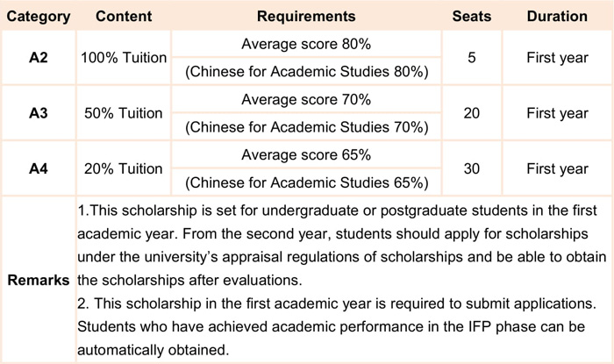Click the A3 category cell
The height and width of the screenshot is (364, 614).
coord(38,113)
